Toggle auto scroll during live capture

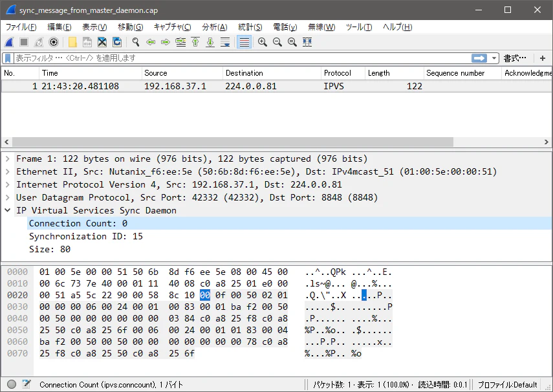[225, 42]
